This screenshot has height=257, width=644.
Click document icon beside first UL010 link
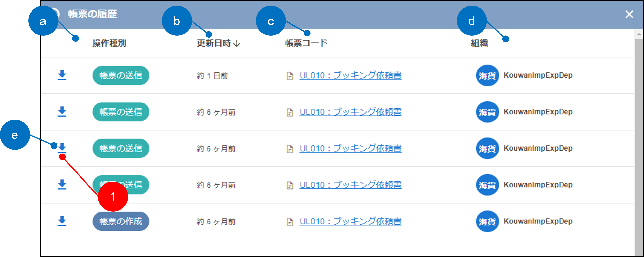coord(290,76)
